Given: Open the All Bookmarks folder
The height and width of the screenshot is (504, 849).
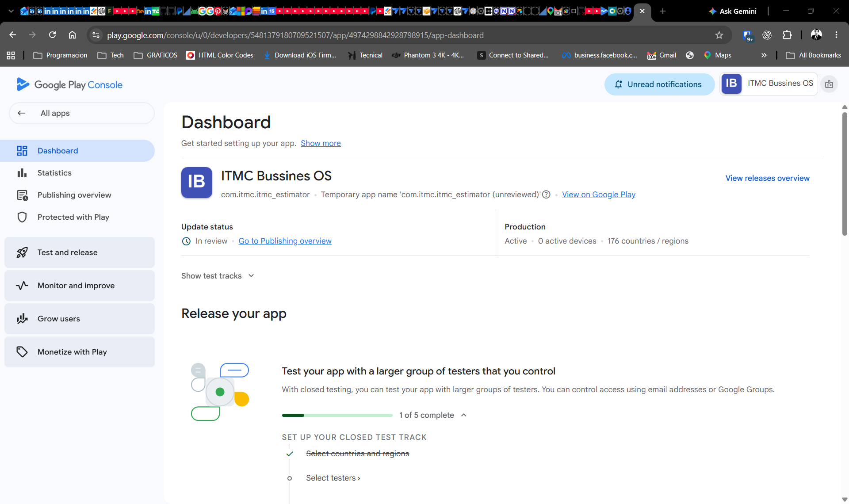Looking at the screenshot, I should 813,55.
